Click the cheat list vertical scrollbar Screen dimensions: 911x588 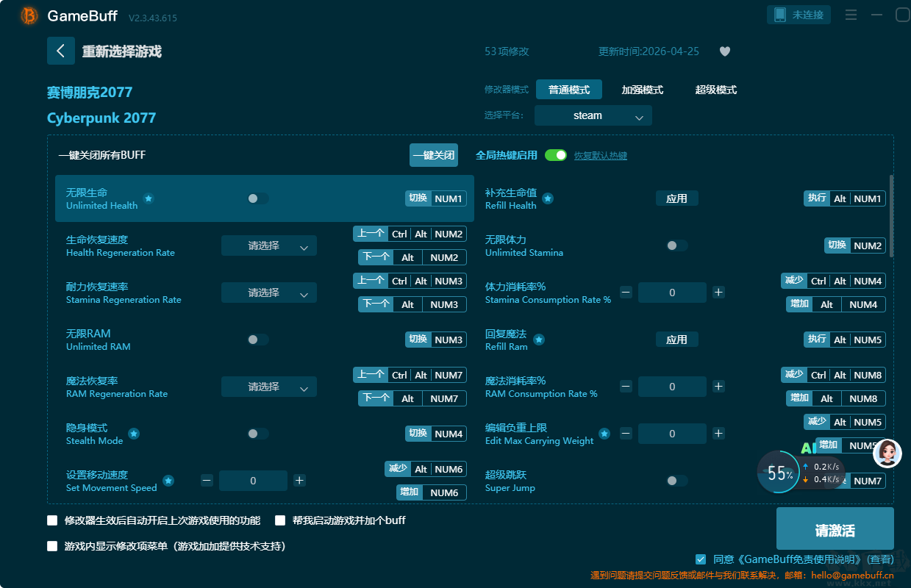tap(892, 215)
